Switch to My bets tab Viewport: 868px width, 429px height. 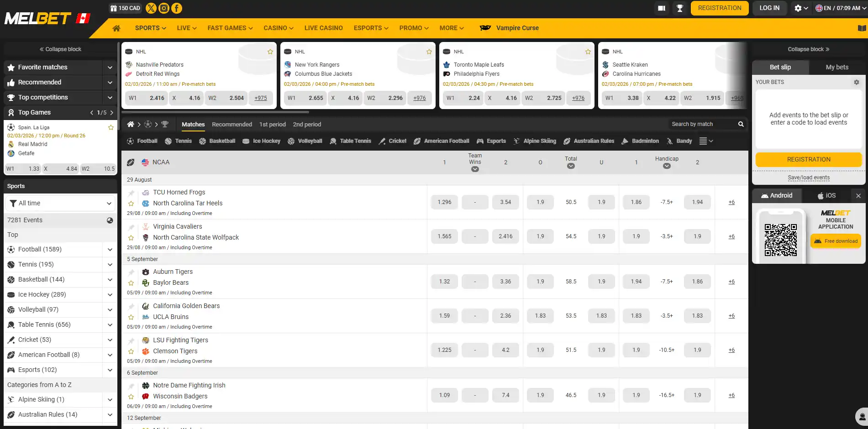(x=837, y=67)
